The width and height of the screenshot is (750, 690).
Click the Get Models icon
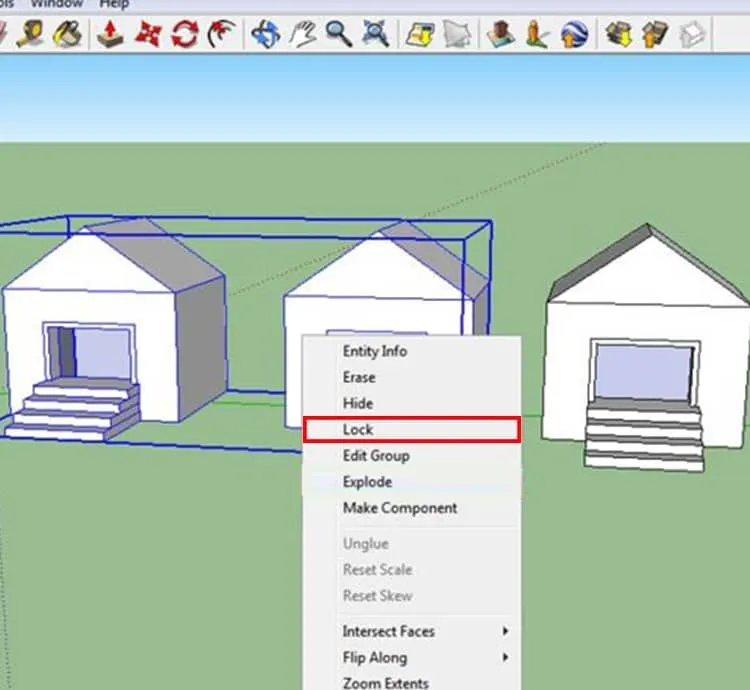pos(618,34)
